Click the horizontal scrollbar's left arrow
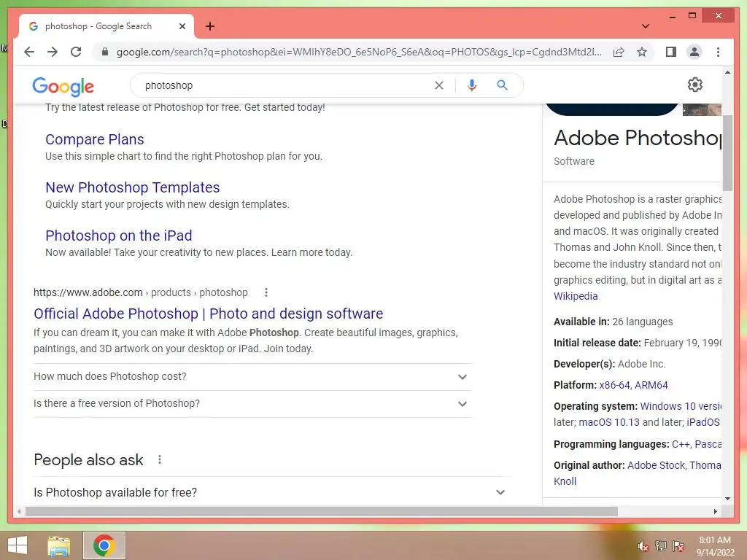This screenshot has height=560, width=747. 19,511
